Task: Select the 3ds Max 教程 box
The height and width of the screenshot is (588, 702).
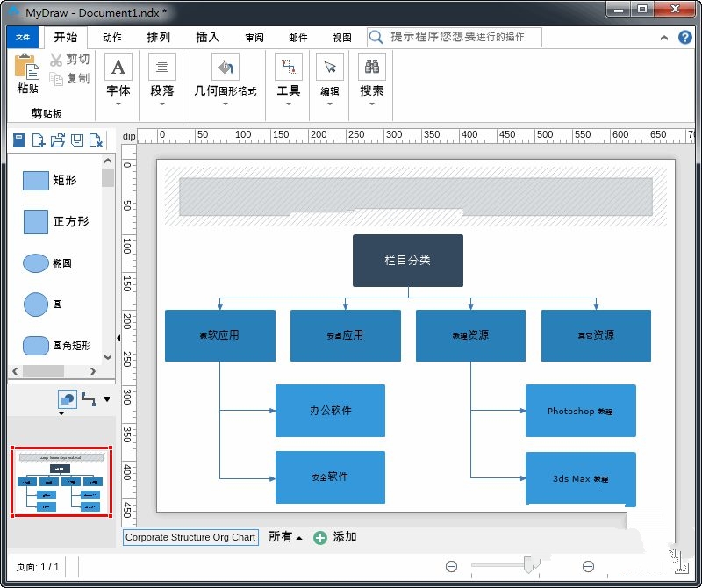Action: pos(581,478)
